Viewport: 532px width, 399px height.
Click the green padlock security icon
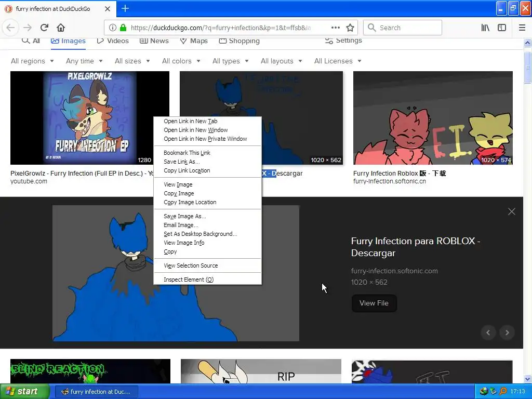coord(123,28)
